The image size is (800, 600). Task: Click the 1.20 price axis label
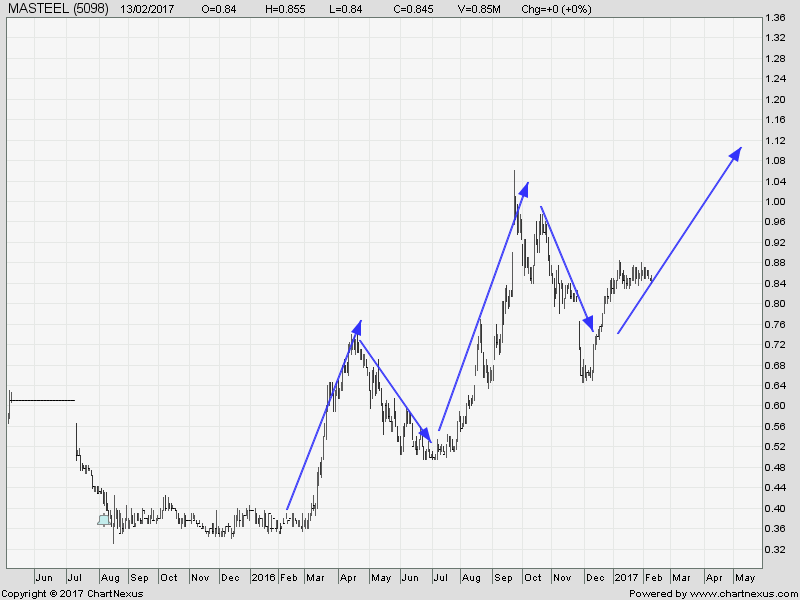pyautogui.click(x=776, y=99)
